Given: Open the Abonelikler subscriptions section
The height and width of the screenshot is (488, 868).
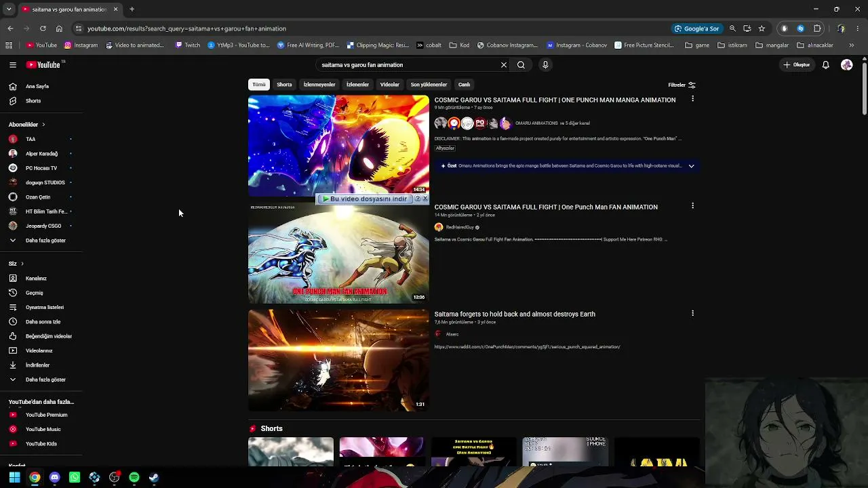Looking at the screenshot, I should 27,125.
